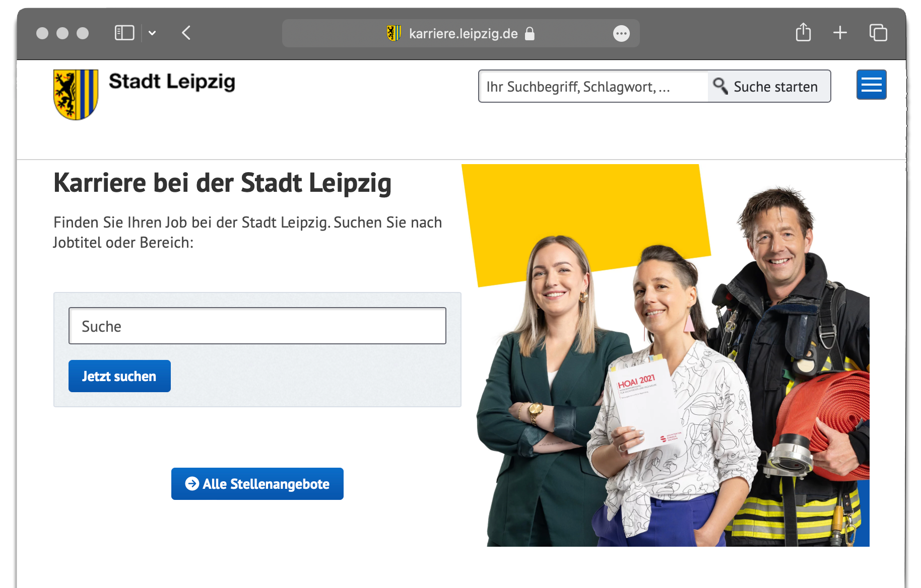Screen dimensions: 921x588
Task: Open a new tab with plus icon
Action: tap(840, 33)
